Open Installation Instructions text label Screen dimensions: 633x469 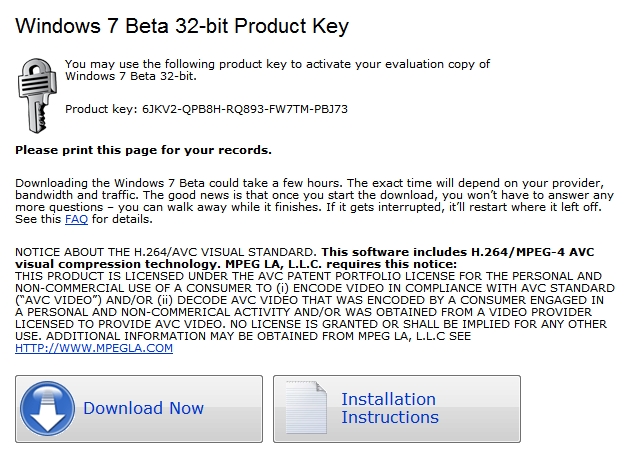(x=390, y=408)
